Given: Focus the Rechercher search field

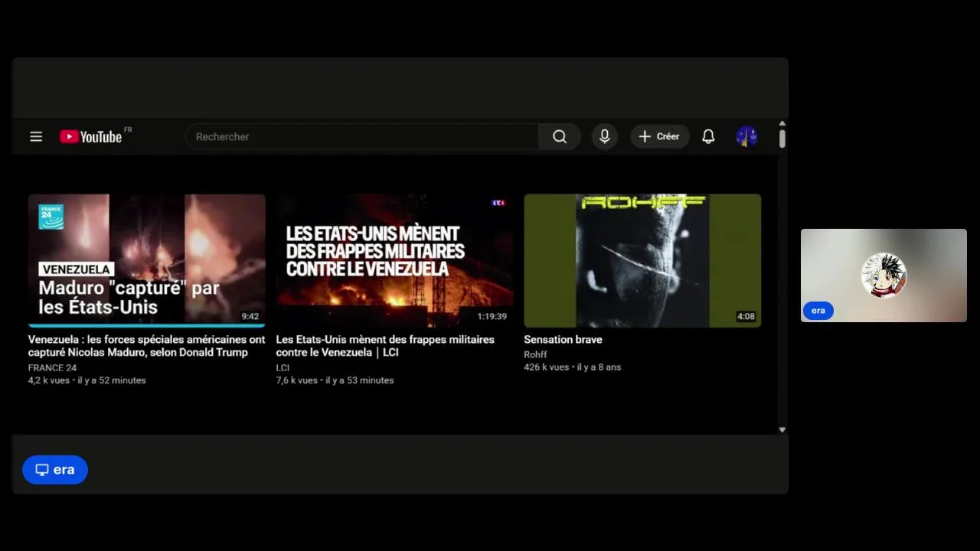Looking at the screenshot, I should point(361,136).
